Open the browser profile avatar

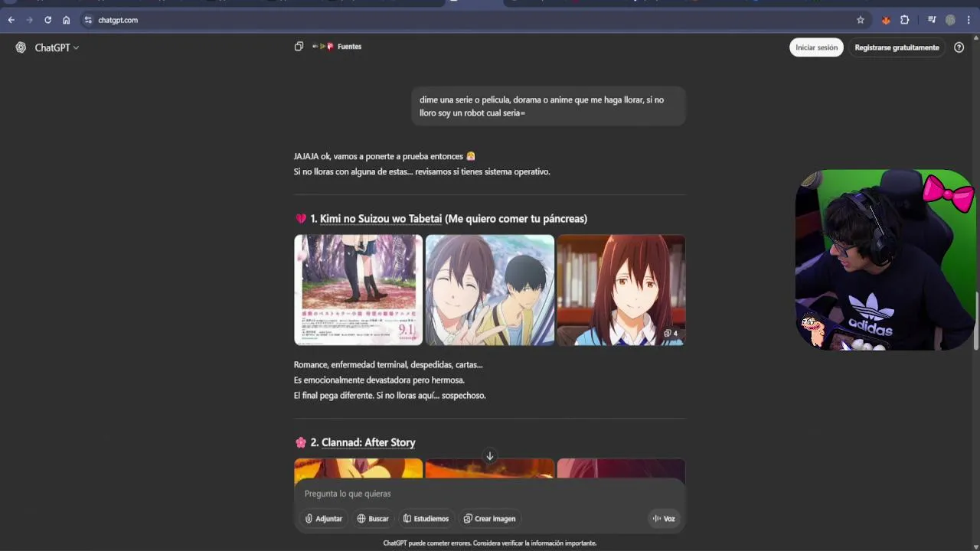point(950,20)
